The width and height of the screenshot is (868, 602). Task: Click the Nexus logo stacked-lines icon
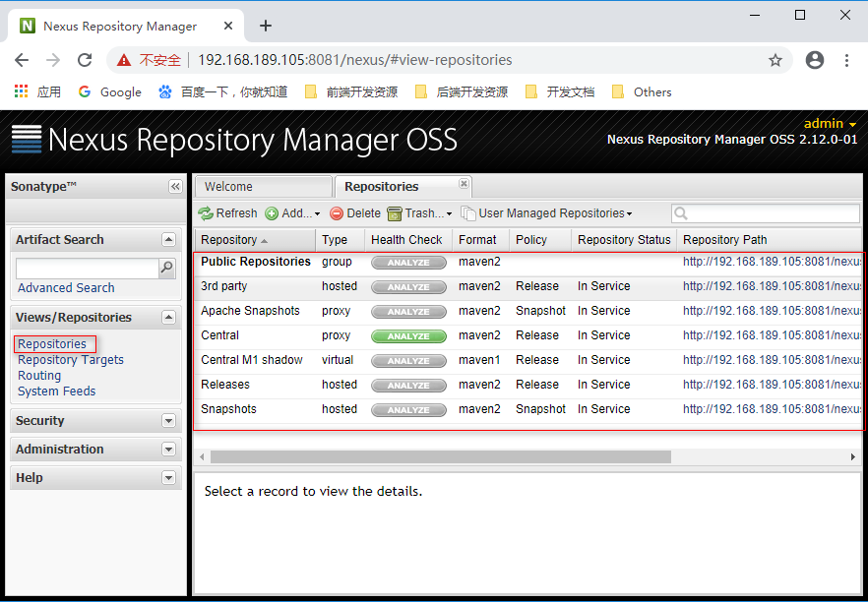26,140
